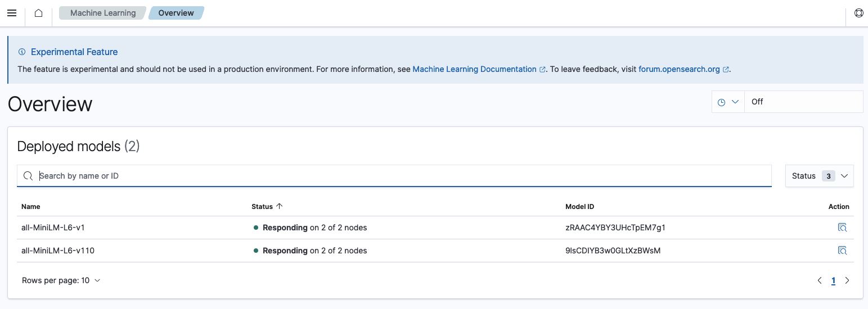Screen dimensions: 868x309
Task: Sort by Status column arrow
Action: 280,206
